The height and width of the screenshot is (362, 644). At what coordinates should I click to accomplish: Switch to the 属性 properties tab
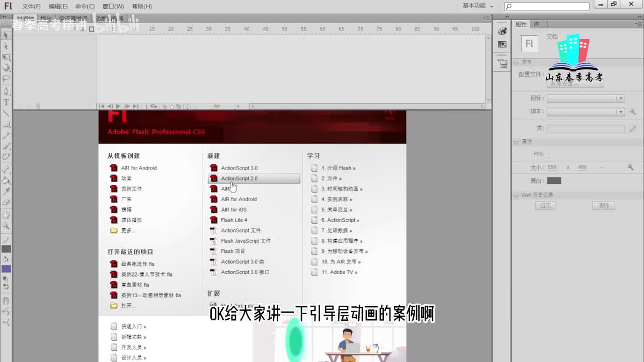[x=521, y=24]
